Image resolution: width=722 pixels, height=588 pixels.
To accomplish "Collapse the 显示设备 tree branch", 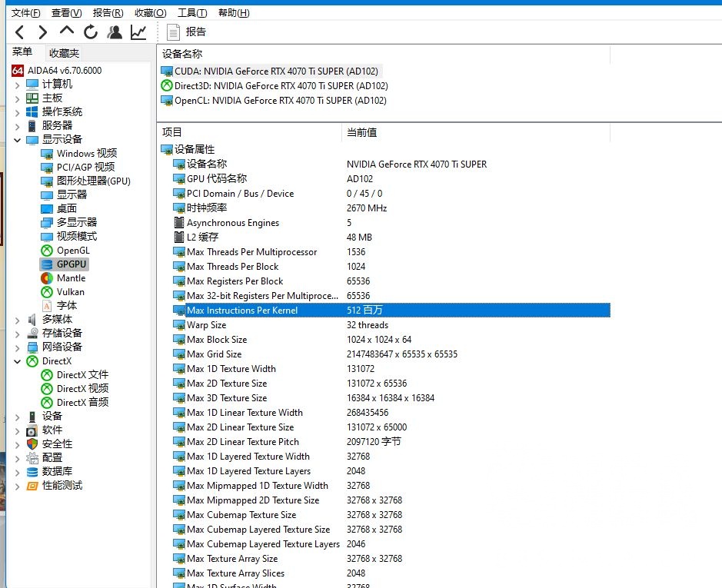I will click(17, 139).
